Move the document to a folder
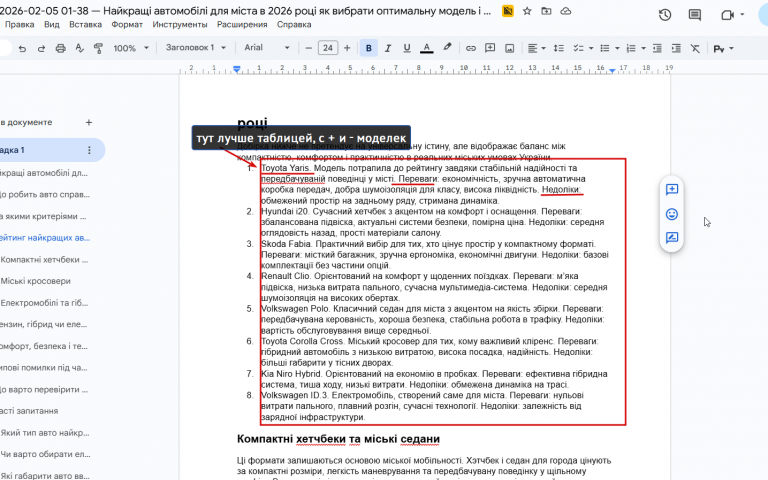 546,11
